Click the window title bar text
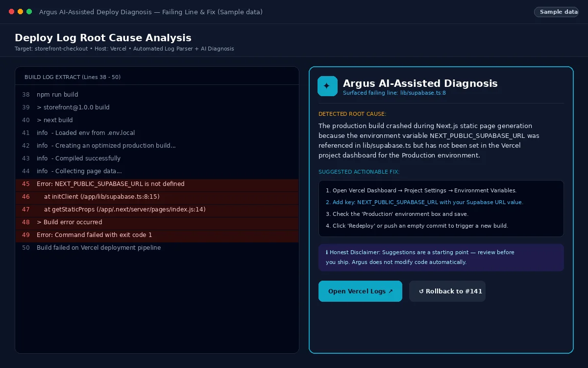Image resolution: width=588 pixels, height=368 pixels. pyautogui.click(x=151, y=12)
